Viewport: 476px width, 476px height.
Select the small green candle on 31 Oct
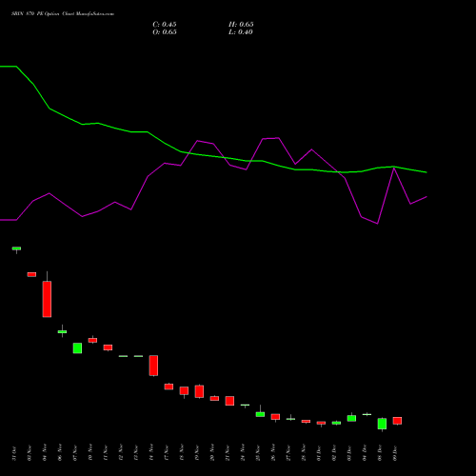click(x=16, y=248)
